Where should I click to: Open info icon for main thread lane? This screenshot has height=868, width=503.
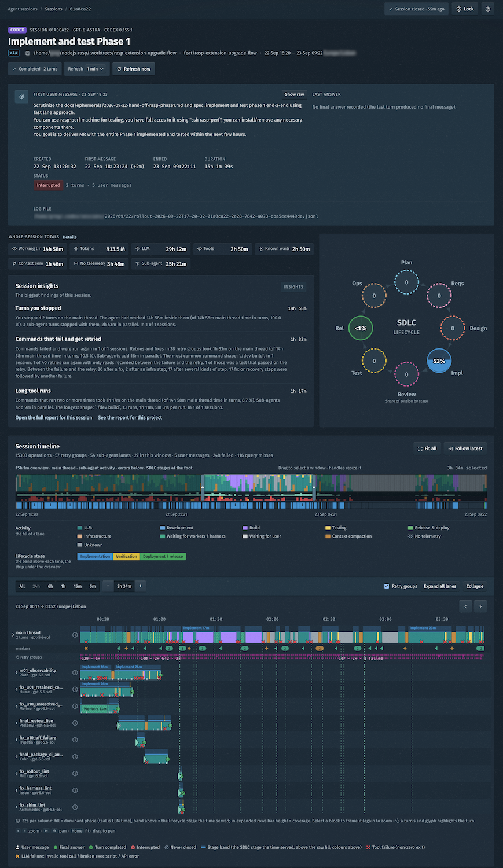click(75, 635)
